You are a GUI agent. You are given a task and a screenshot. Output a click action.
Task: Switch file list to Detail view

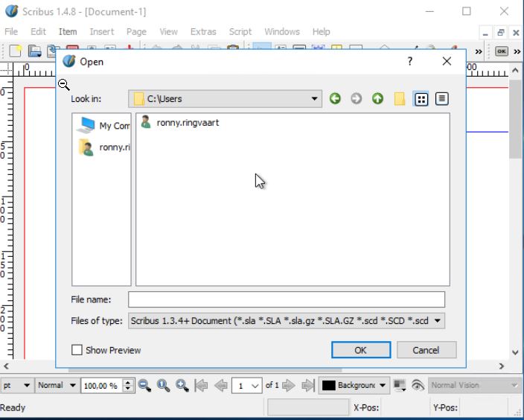pyautogui.click(x=442, y=98)
